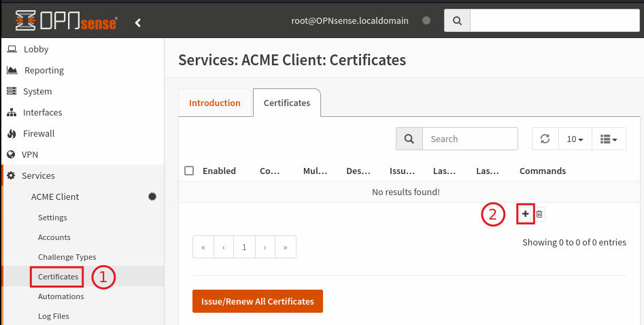Go to next page of results

point(265,247)
